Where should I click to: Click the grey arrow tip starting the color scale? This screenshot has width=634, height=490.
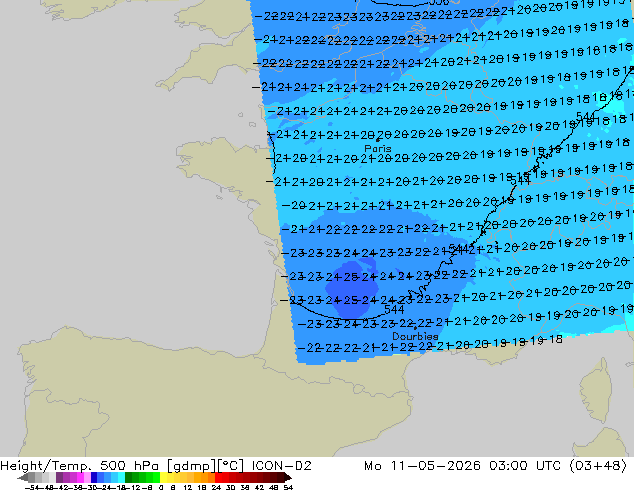coord(23,477)
